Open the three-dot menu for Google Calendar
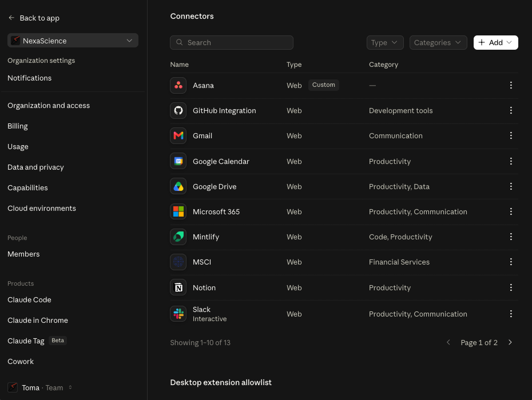This screenshot has width=532, height=400. tap(511, 161)
